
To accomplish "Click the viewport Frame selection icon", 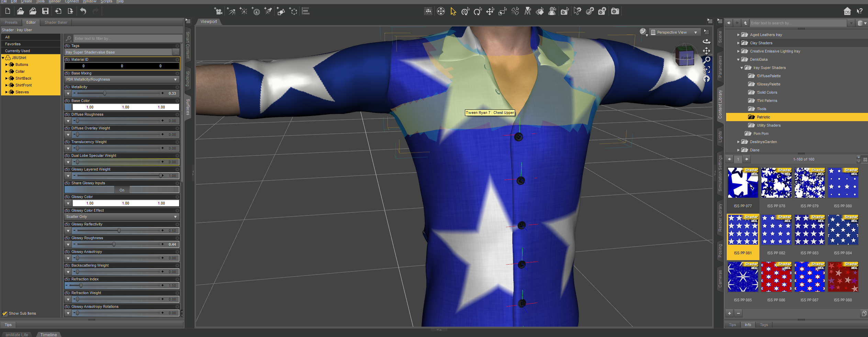I will coord(706,70).
